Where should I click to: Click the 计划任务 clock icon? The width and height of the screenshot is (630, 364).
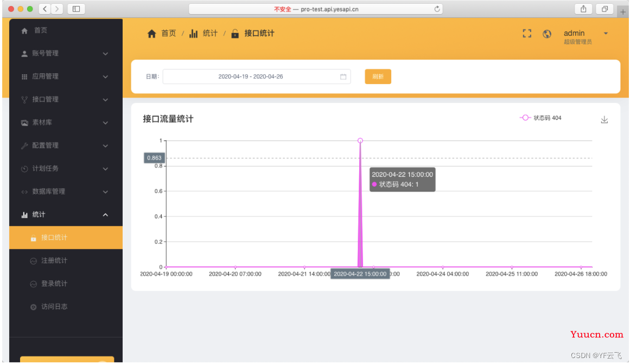pos(24,169)
